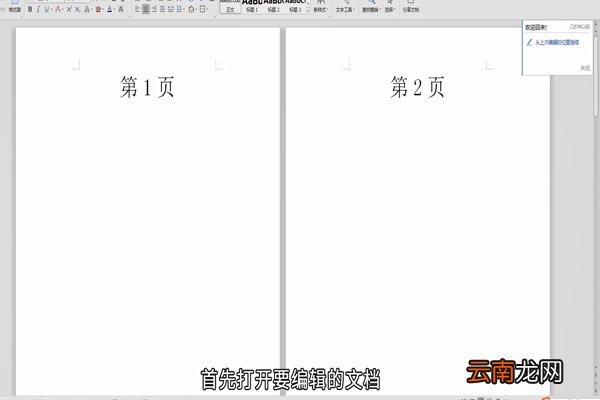Click 从上次编辑的位置继续 link in welcome popup

click(557, 42)
